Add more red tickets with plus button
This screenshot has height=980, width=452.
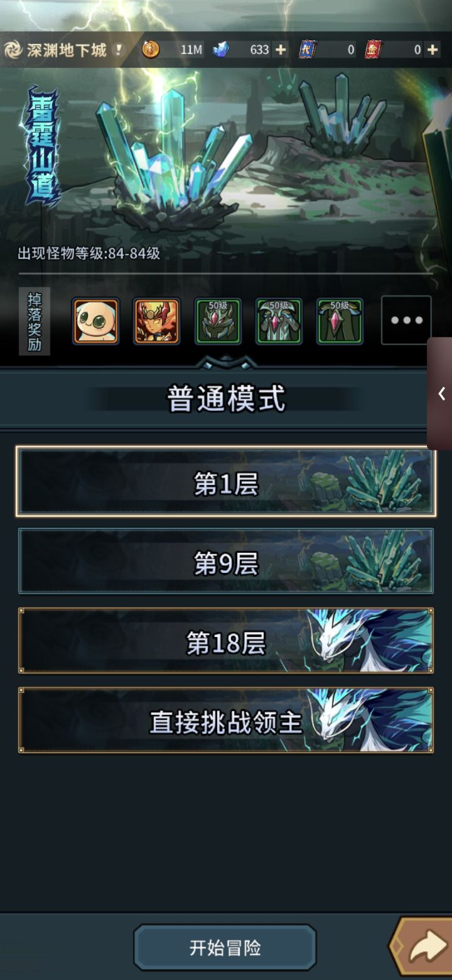coord(433,50)
